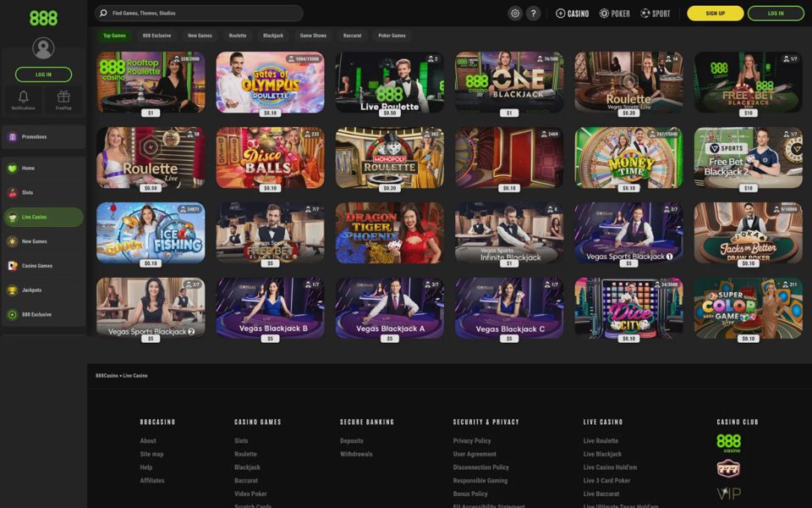The width and height of the screenshot is (812, 508).
Task: Open the Responsible Gaming footer link
Action: 480,481
